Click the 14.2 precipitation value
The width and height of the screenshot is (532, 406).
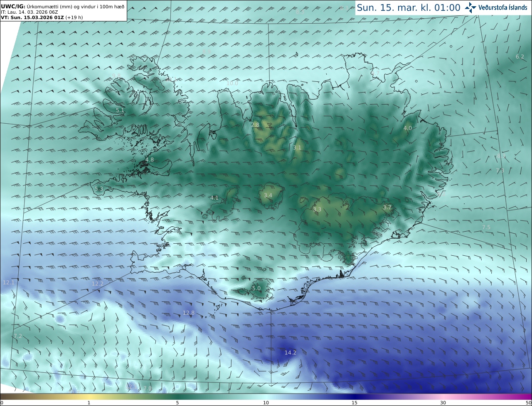click(290, 352)
